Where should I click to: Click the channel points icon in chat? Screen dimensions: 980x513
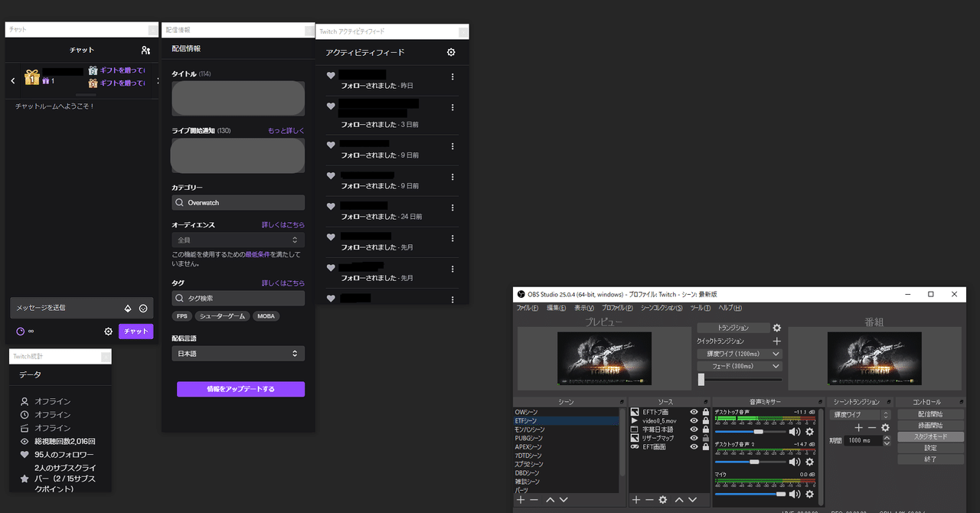click(20, 332)
